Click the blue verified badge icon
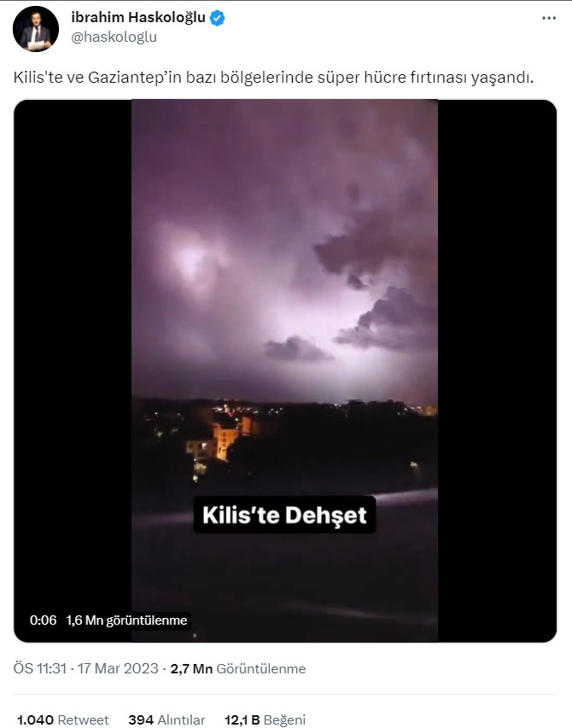The width and height of the screenshot is (572, 728). [218, 18]
